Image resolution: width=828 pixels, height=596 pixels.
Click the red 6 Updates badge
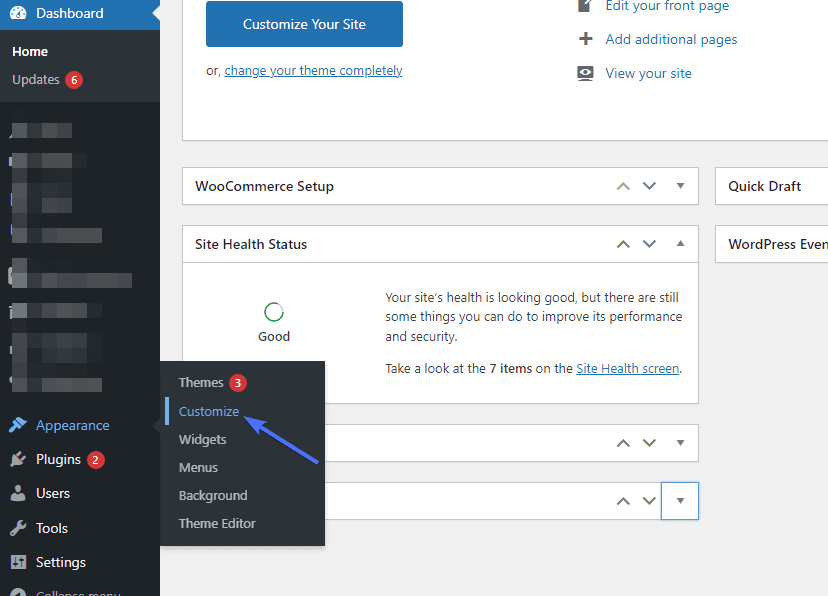pos(74,80)
